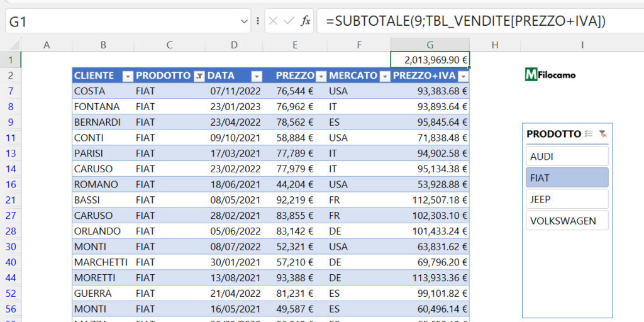Click cell with client FONTANA

pyautogui.click(x=103, y=107)
